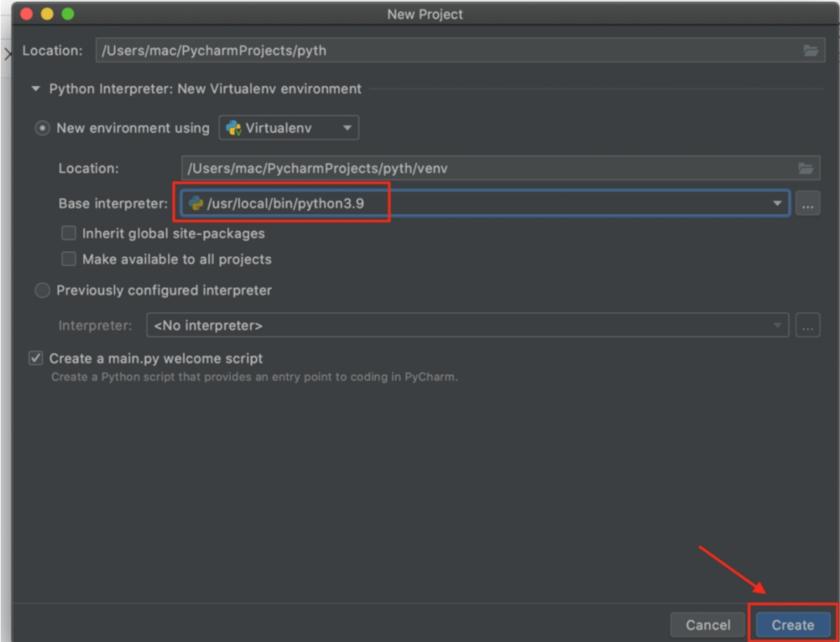840x642 pixels.
Task: Click the Virtualenv python icon
Action: click(x=233, y=128)
